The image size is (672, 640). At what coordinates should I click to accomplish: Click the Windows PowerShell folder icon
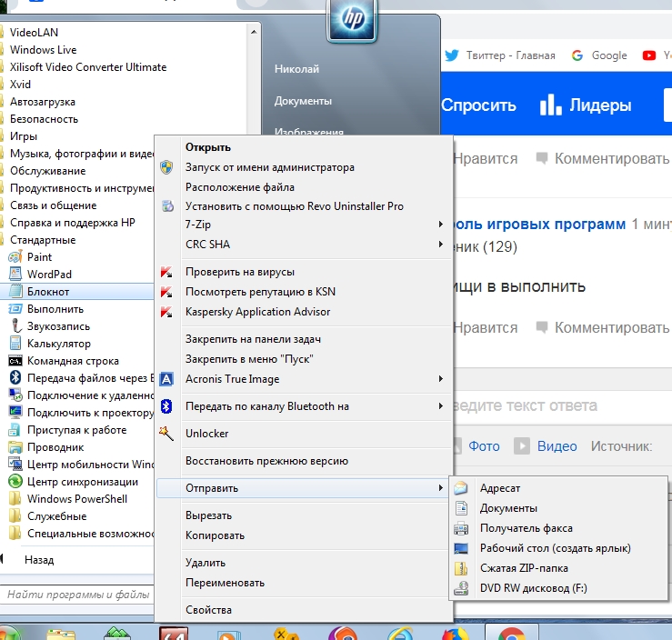tap(15, 498)
